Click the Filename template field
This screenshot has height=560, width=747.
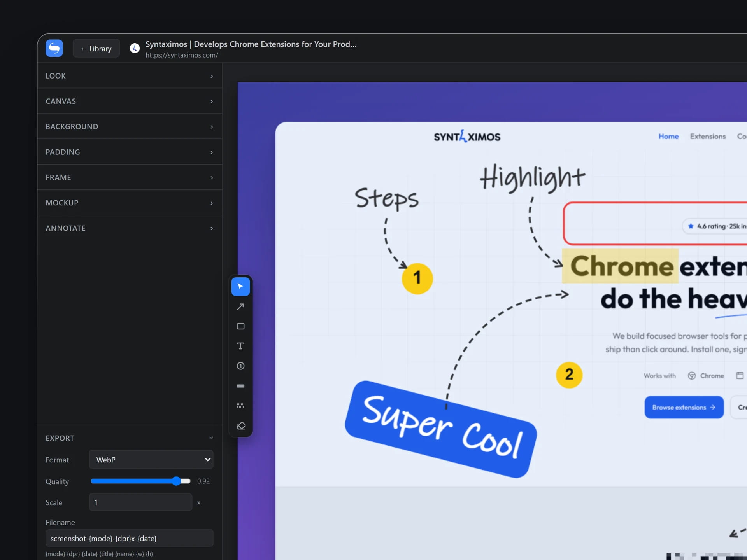[x=129, y=538]
